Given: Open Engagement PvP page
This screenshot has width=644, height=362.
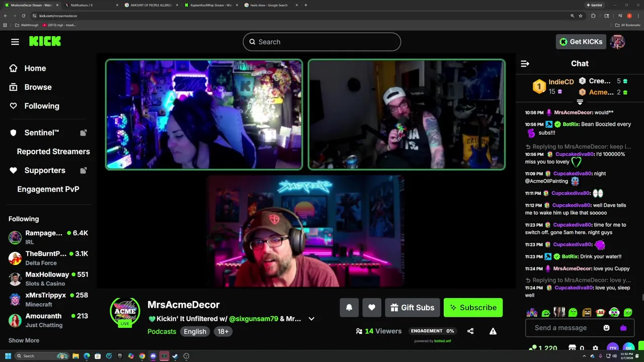Looking at the screenshot, I should 48,189.
